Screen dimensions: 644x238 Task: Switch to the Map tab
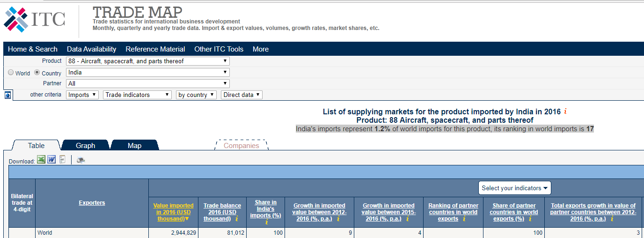[135, 145]
